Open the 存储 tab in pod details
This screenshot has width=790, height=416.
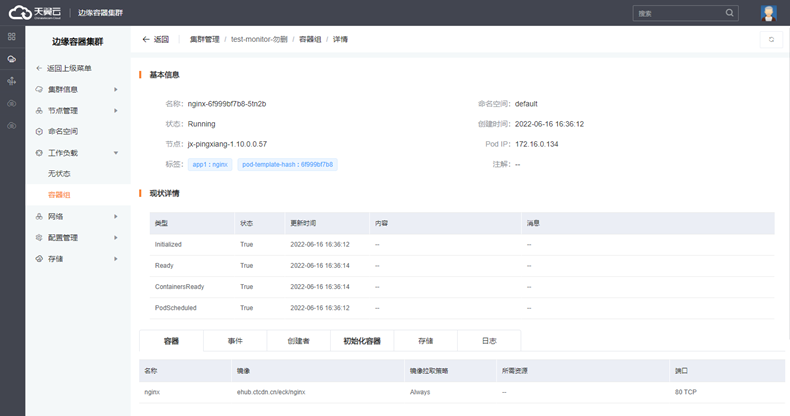[425, 341]
